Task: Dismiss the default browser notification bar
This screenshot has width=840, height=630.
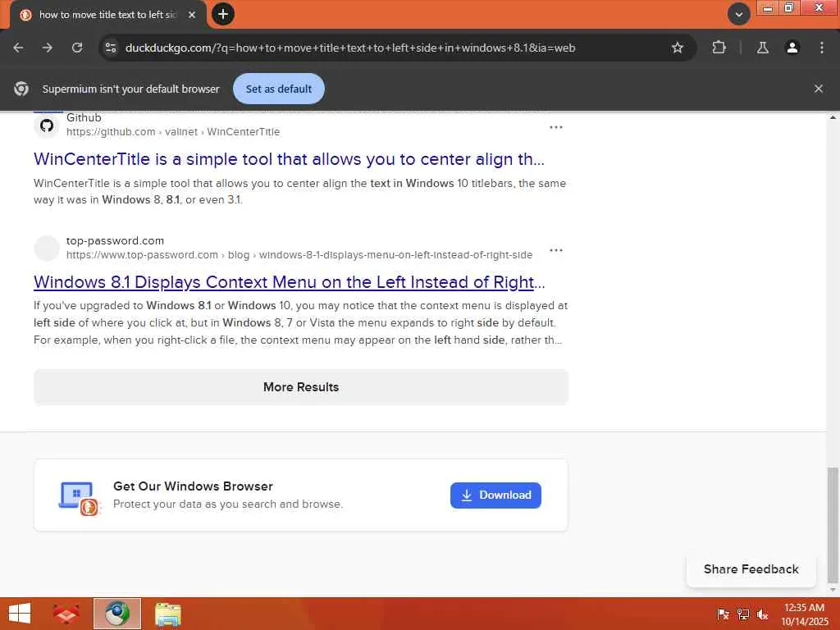Action: (819, 89)
